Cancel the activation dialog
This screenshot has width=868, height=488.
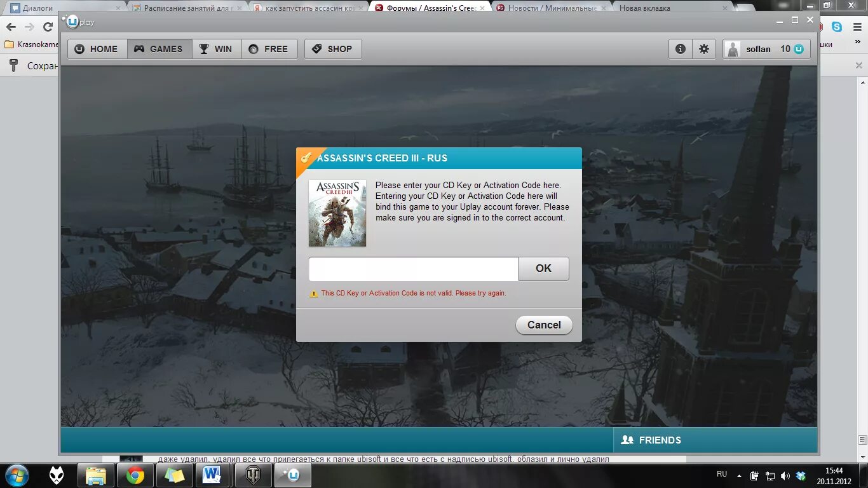[544, 325]
